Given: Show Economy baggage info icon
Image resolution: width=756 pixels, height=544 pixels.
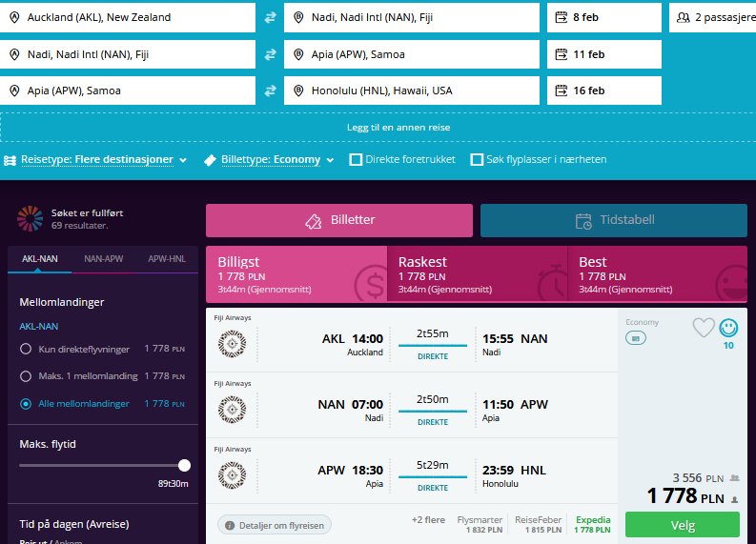Looking at the screenshot, I should (x=636, y=338).
